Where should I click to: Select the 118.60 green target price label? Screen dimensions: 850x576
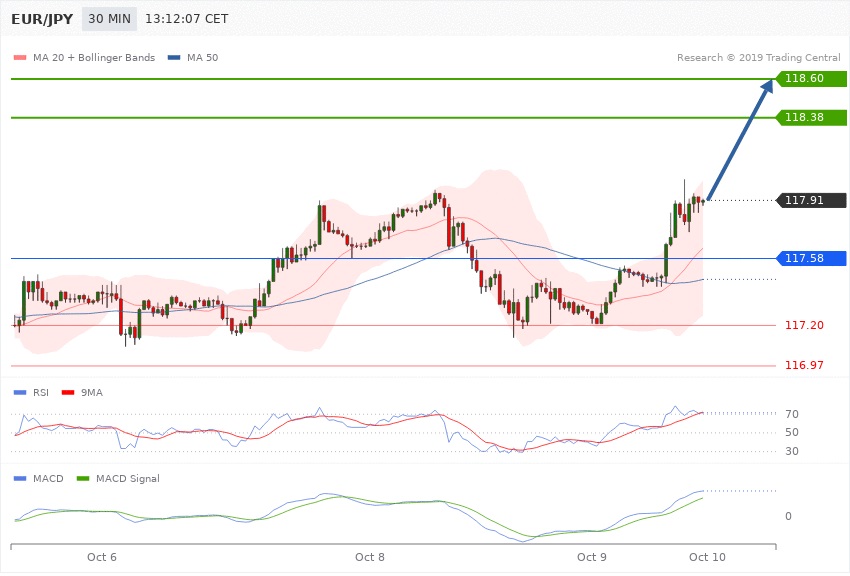point(804,78)
